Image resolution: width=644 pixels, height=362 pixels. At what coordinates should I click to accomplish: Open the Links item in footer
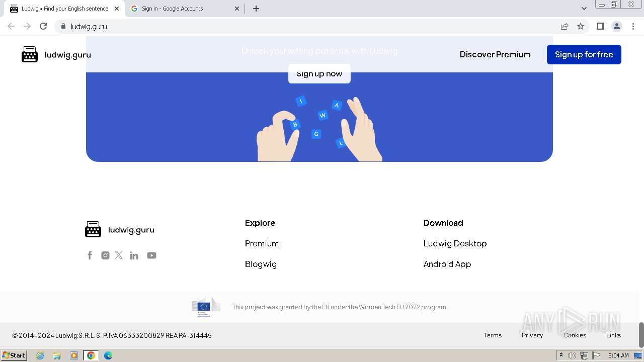(613, 335)
